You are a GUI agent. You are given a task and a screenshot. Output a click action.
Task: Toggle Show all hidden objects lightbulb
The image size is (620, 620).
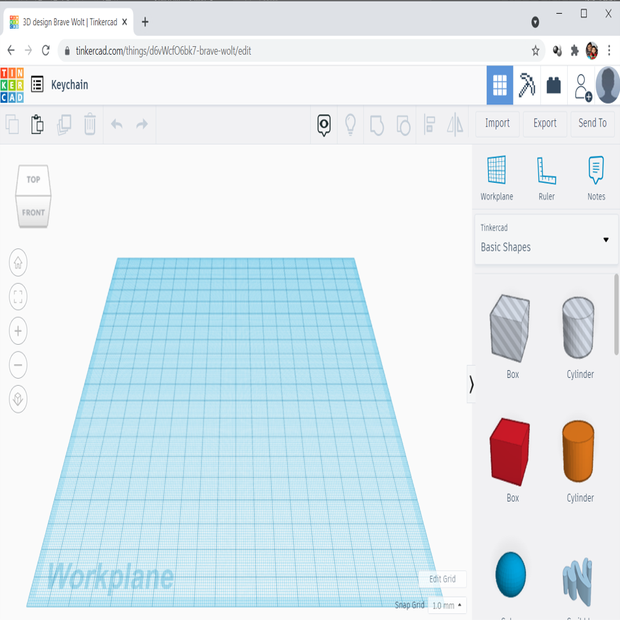click(x=351, y=124)
